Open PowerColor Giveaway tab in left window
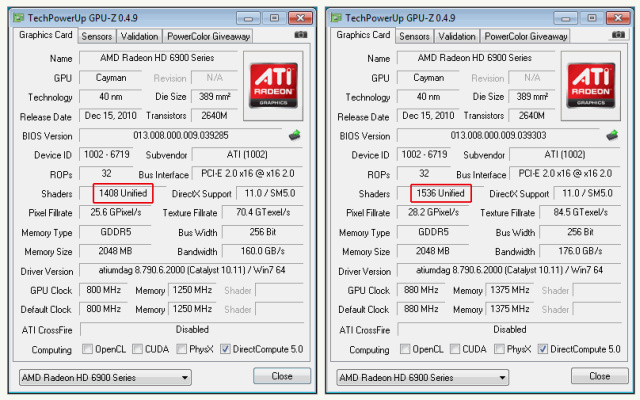The width and height of the screenshot is (640, 400). click(208, 36)
